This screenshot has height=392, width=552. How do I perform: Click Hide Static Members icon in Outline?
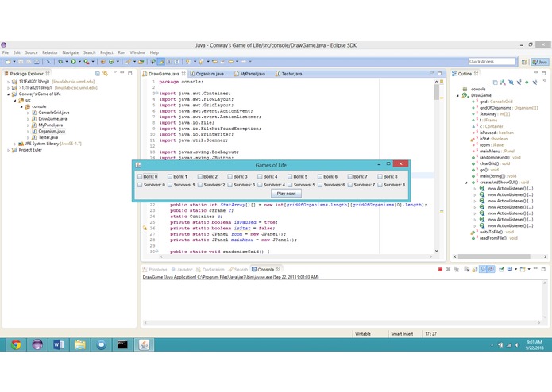point(519,83)
